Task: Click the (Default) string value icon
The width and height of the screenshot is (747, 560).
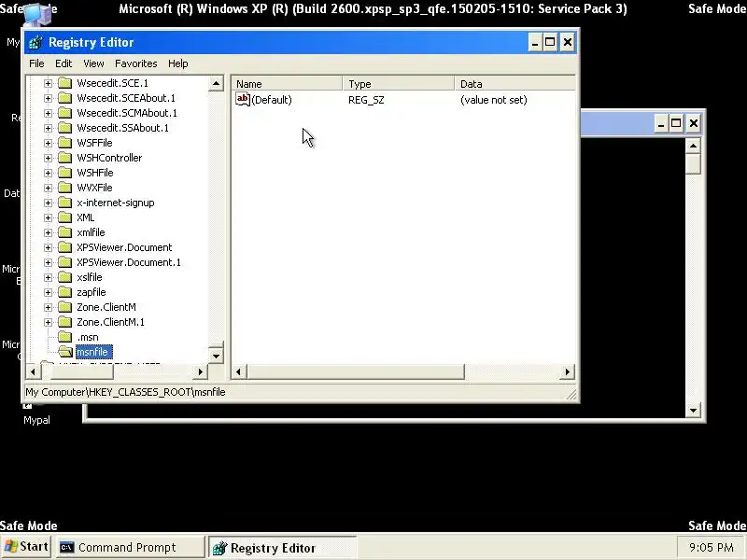Action: click(x=243, y=99)
